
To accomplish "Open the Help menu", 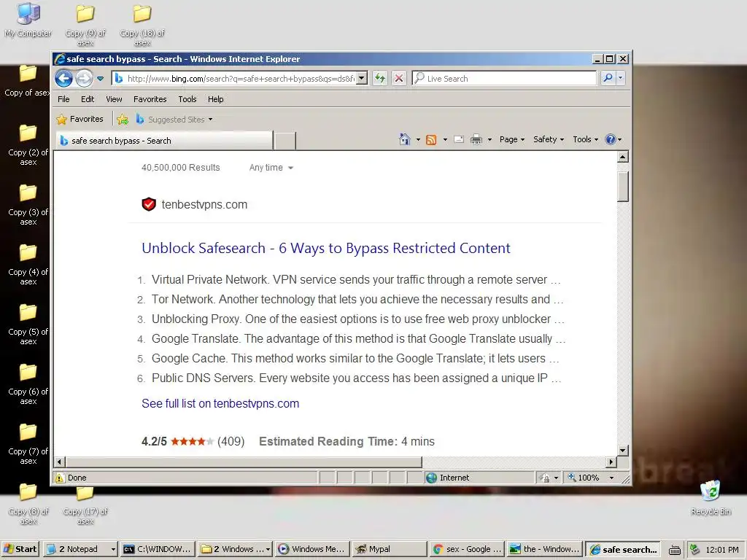I will click(x=215, y=99).
